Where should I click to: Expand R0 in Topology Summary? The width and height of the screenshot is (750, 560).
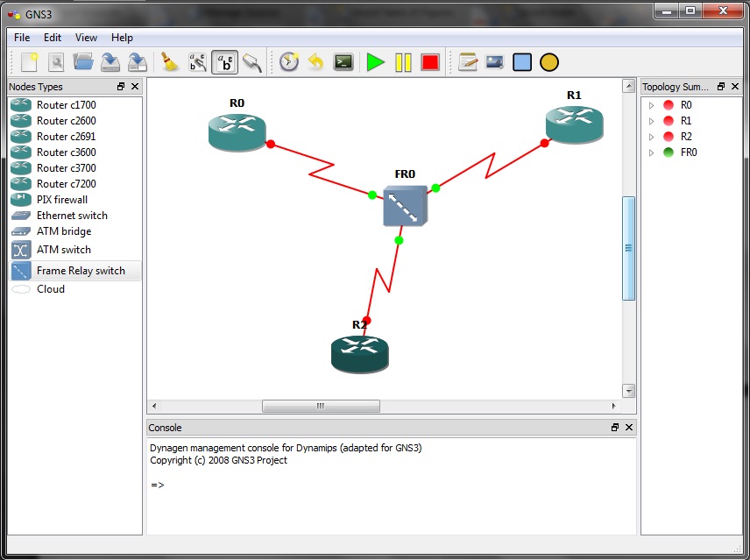(x=651, y=105)
